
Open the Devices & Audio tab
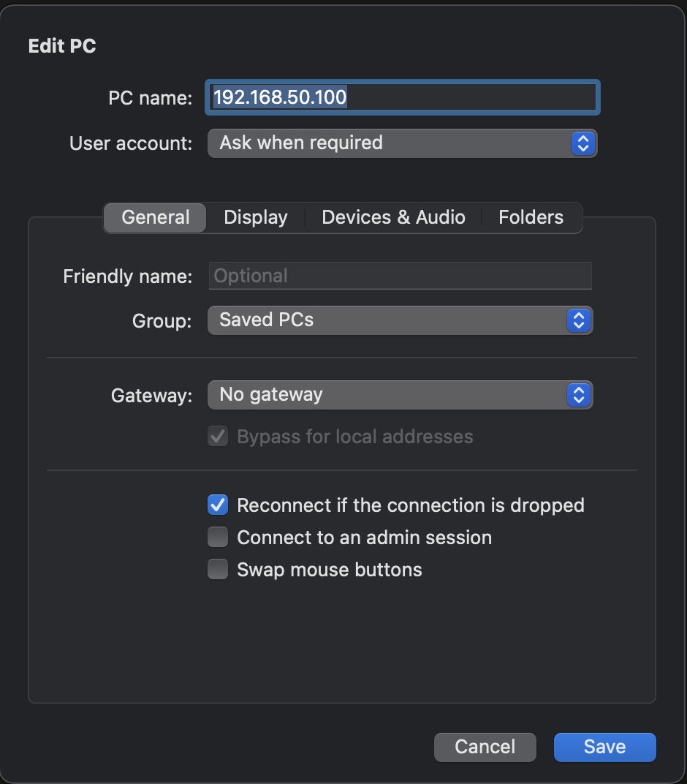(393, 218)
